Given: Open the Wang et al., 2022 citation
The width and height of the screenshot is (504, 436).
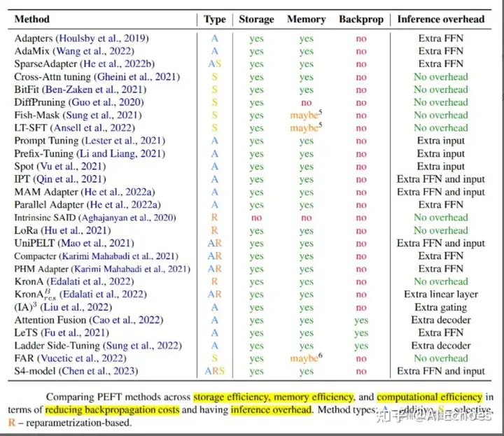Looking at the screenshot, I should tap(94, 51).
